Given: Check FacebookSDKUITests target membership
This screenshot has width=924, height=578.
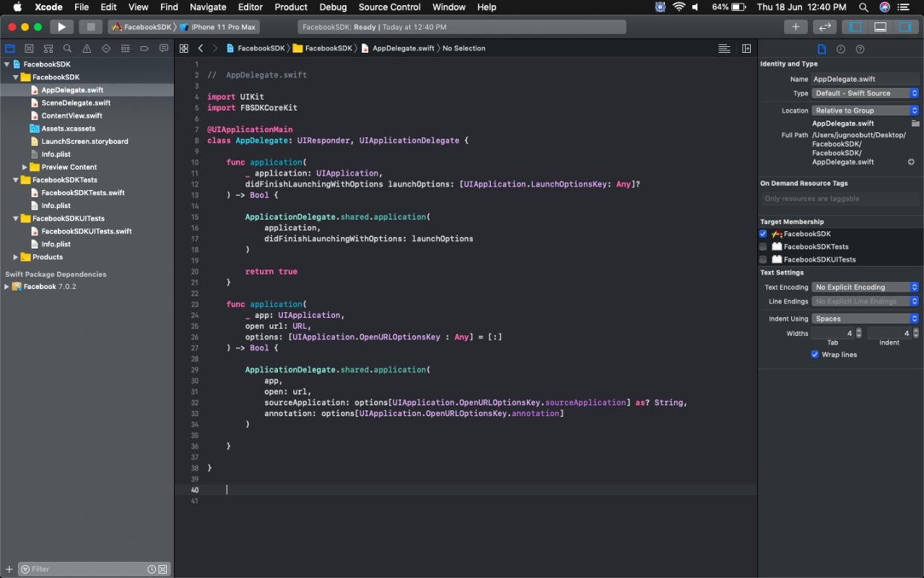Looking at the screenshot, I should click(x=763, y=259).
